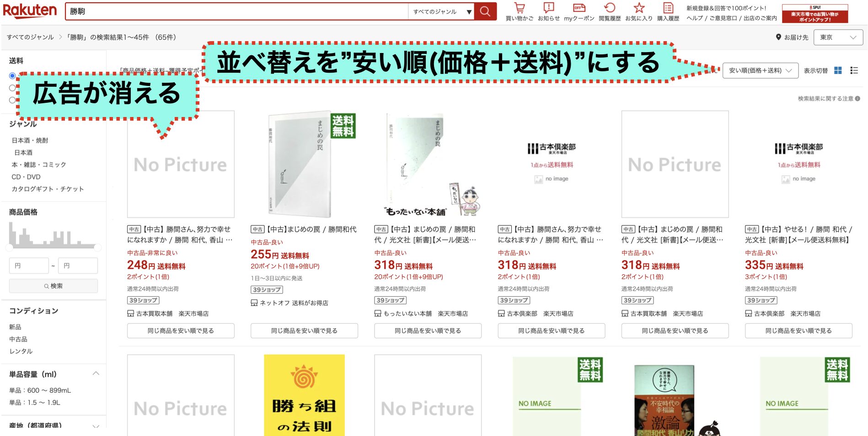The width and height of the screenshot is (868, 436).
Task: Collapse the 単品容量 (ml) filter section
Action: tap(96, 374)
